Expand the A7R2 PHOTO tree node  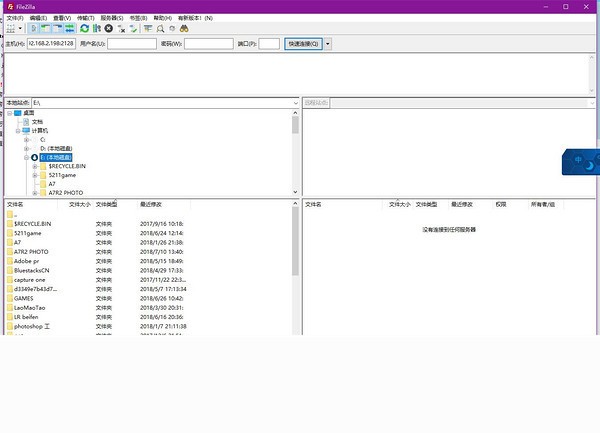click(35, 193)
